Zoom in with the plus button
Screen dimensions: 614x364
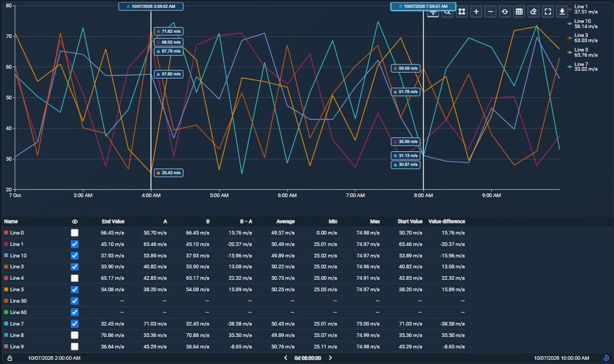476,12
